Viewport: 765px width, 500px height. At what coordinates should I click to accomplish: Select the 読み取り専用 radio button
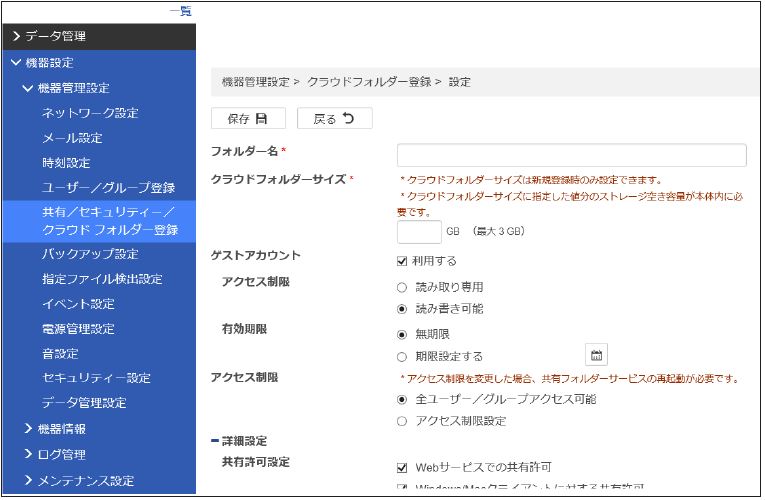[402, 287]
